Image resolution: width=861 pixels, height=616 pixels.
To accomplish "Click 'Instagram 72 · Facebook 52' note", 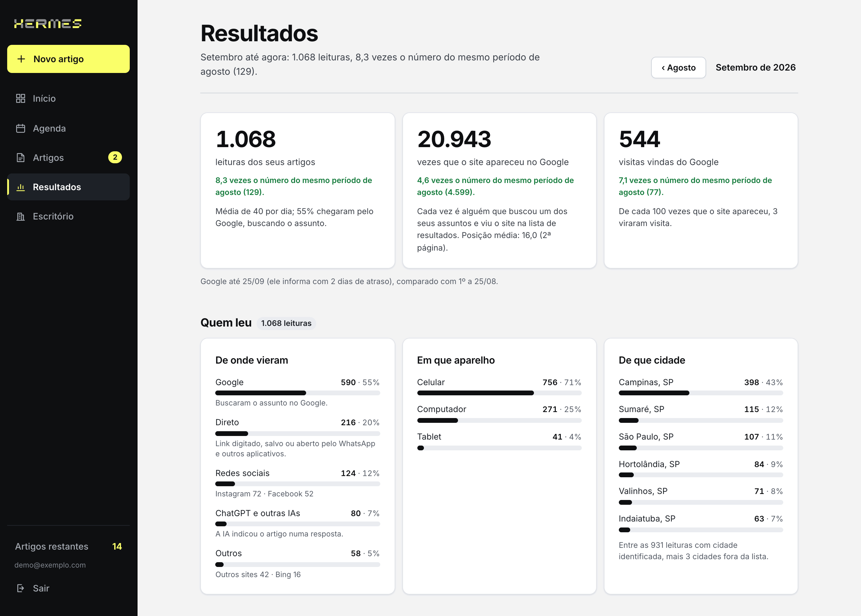I will pyautogui.click(x=264, y=493).
